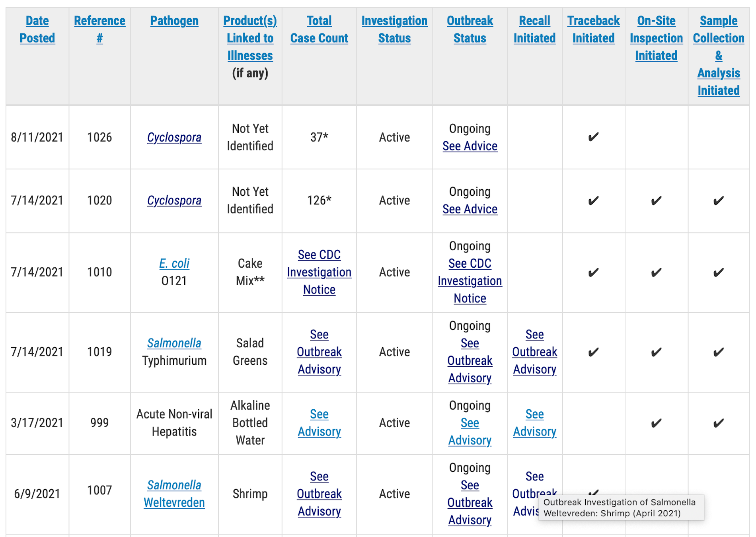Click the Traceback Initiated header link
Viewport: 756px width, 537px height.
(x=593, y=29)
